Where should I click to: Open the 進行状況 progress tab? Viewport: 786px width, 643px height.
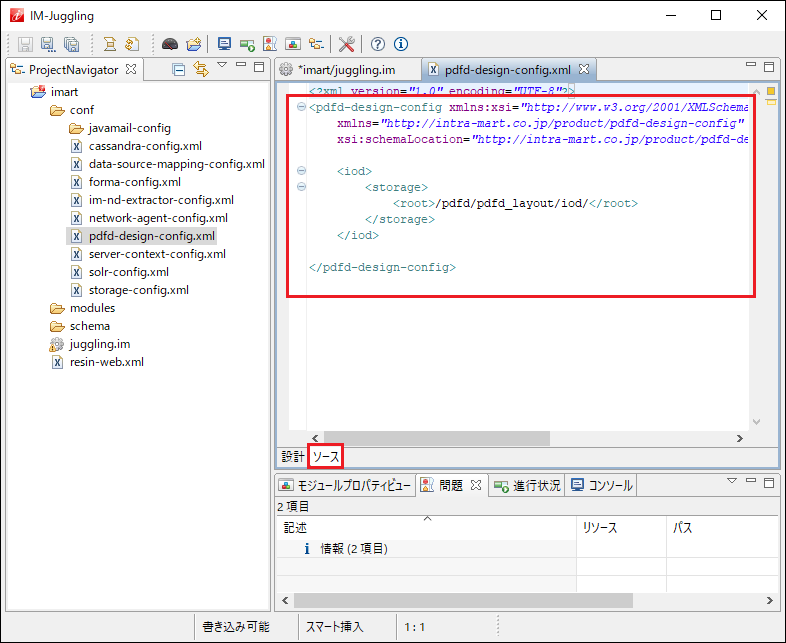(535, 486)
